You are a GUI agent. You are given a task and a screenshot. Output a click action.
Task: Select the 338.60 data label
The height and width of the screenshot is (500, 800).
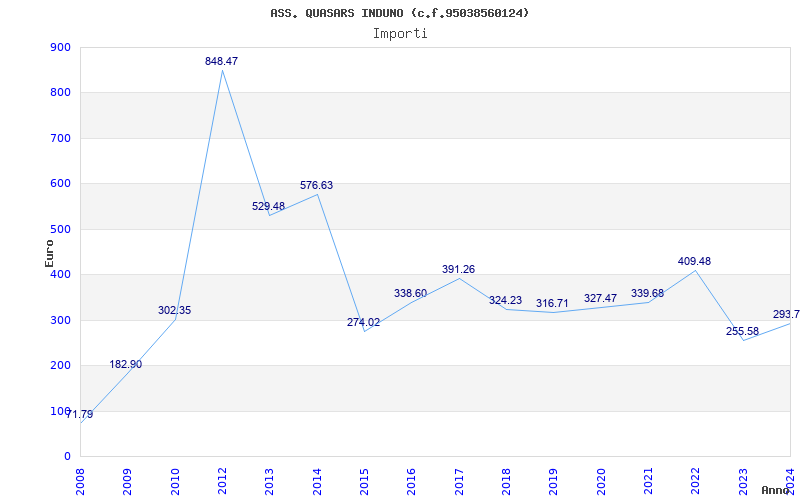tap(410, 293)
